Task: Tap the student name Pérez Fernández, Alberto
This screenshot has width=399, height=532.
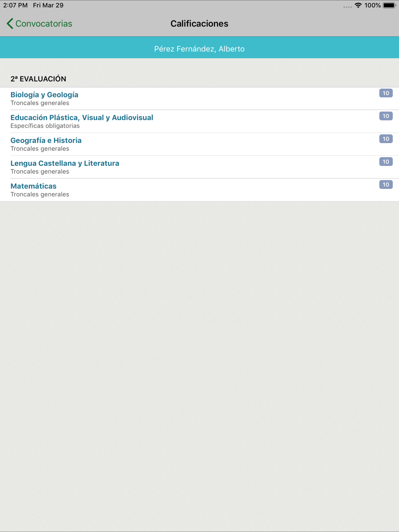Action: click(199, 49)
